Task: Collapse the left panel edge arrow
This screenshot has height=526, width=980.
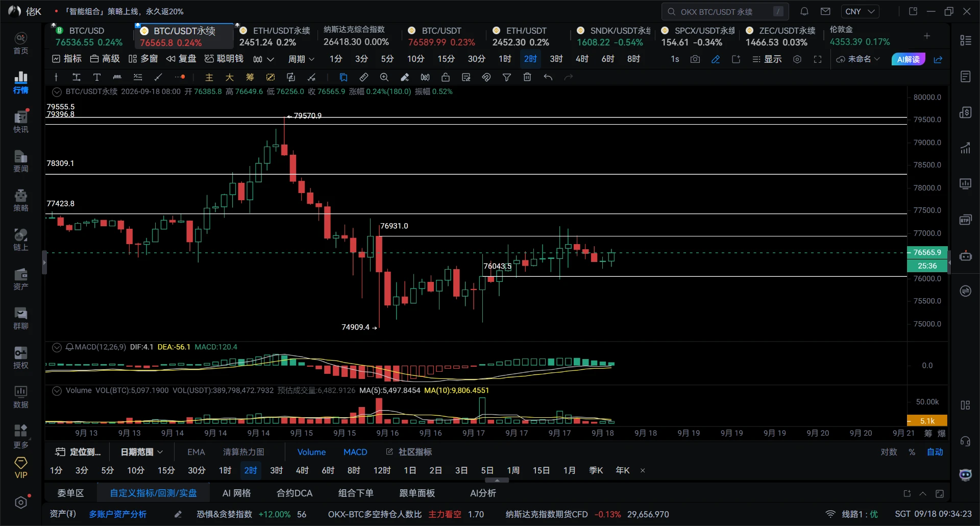Action: click(x=44, y=262)
